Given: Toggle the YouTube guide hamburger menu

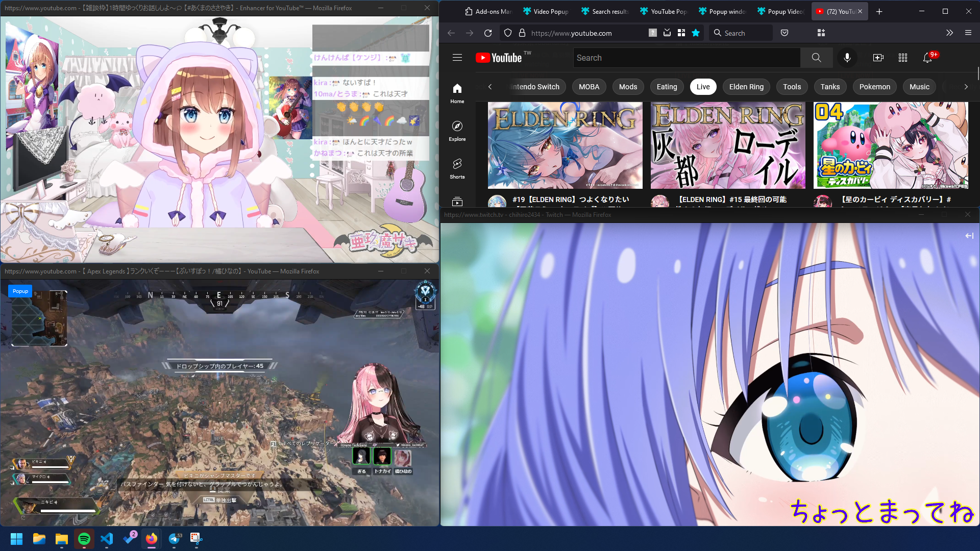Looking at the screenshot, I should pyautogui.click(x=457, y=58).
